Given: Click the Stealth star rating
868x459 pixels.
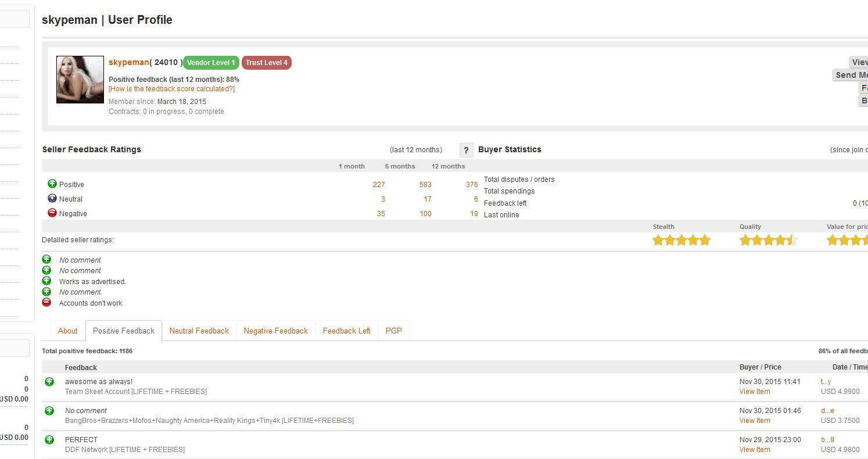Looking at the screenshot, I should [x=681, y=240].
